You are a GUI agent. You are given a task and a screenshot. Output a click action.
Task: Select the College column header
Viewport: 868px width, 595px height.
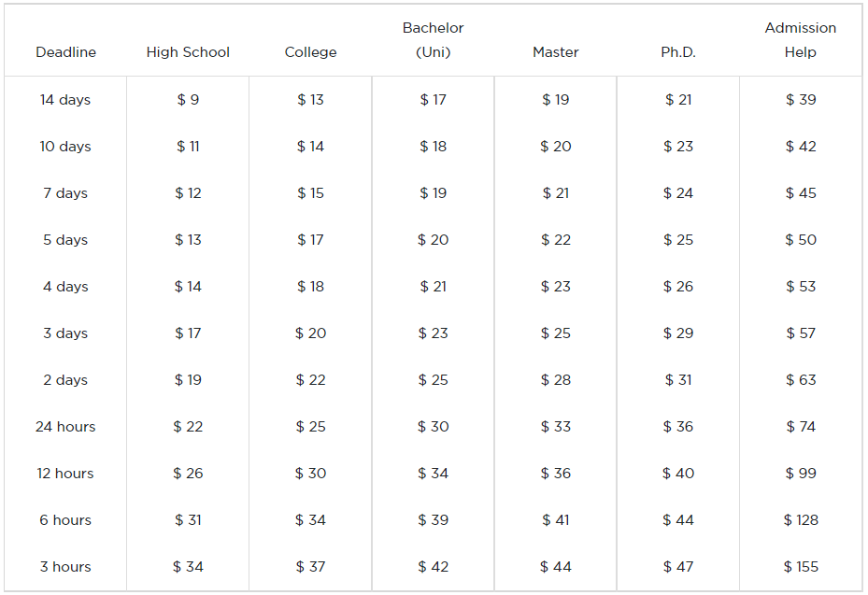click(x=310, y=52)
